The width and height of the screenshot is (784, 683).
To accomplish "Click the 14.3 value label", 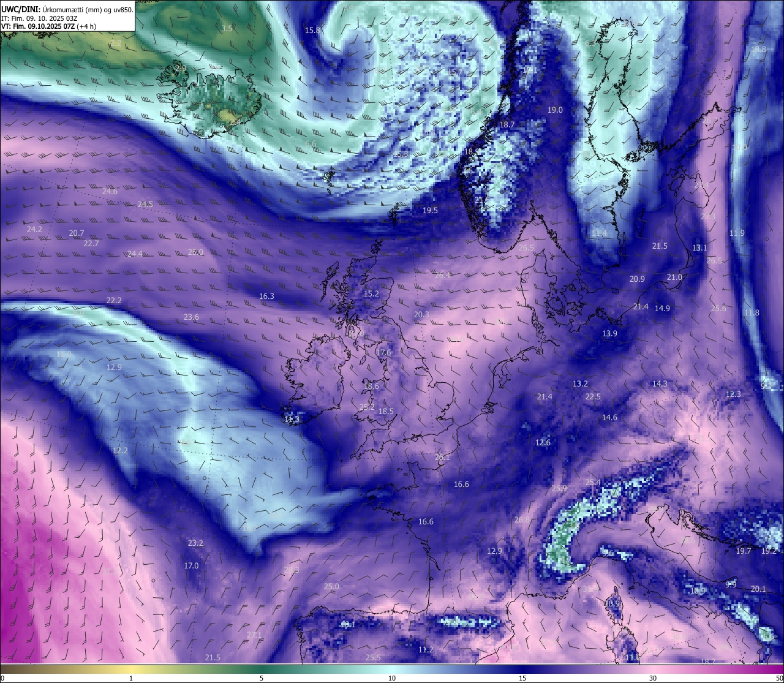I will 660,384.
